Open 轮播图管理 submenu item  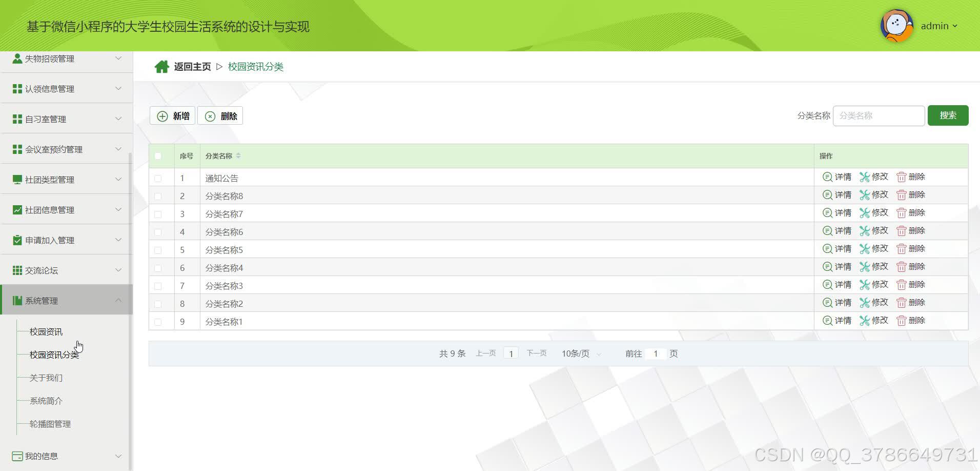[50, 424]
